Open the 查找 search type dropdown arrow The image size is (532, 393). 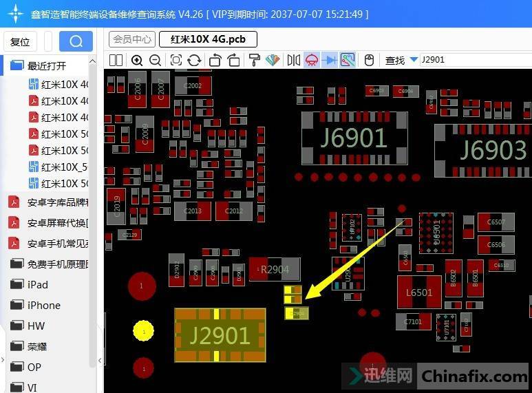pos(414,60)
